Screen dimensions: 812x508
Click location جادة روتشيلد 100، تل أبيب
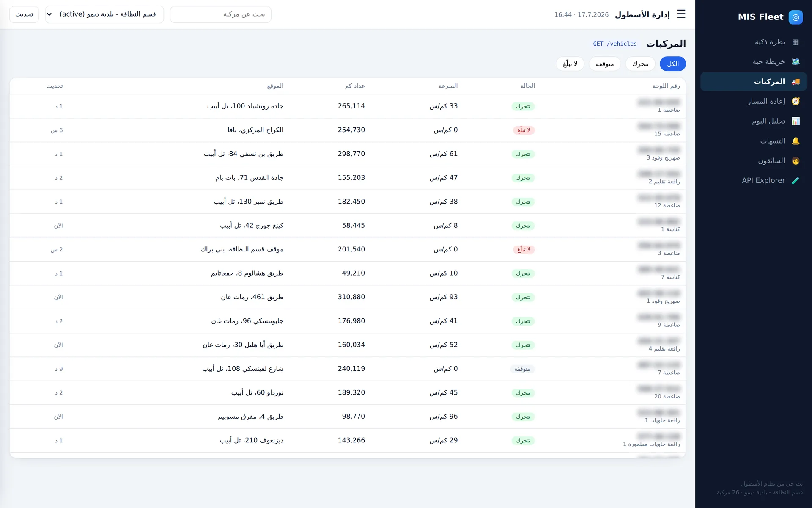pyautogui.click(x=245, y=106)
